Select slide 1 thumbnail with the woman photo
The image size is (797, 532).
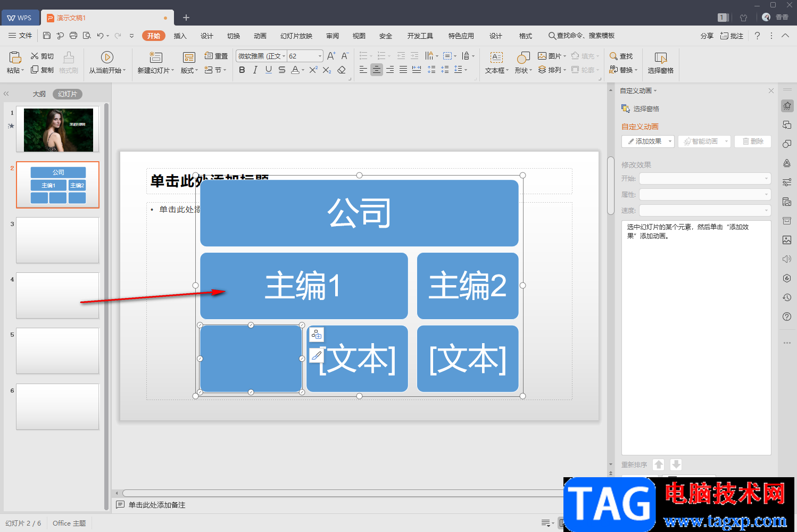[x=58, y=130]
